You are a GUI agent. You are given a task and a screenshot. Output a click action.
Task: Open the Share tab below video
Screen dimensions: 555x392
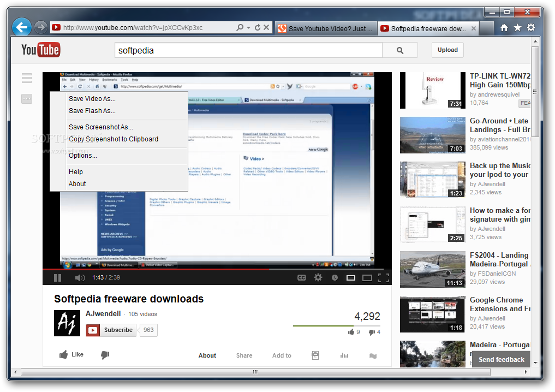click(244, 355)
